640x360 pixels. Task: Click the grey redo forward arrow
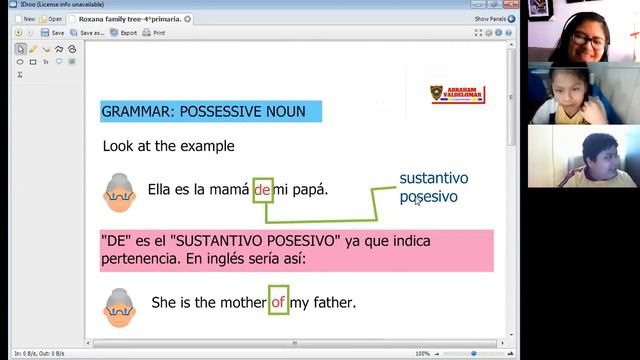pyautogui.click(x=30, y=33)
